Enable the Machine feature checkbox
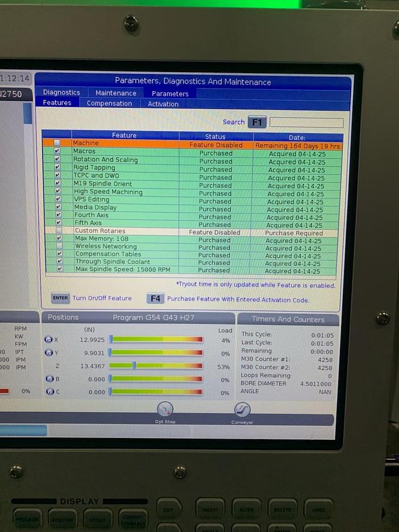This screenshot has width=399, height=532. 57,143
